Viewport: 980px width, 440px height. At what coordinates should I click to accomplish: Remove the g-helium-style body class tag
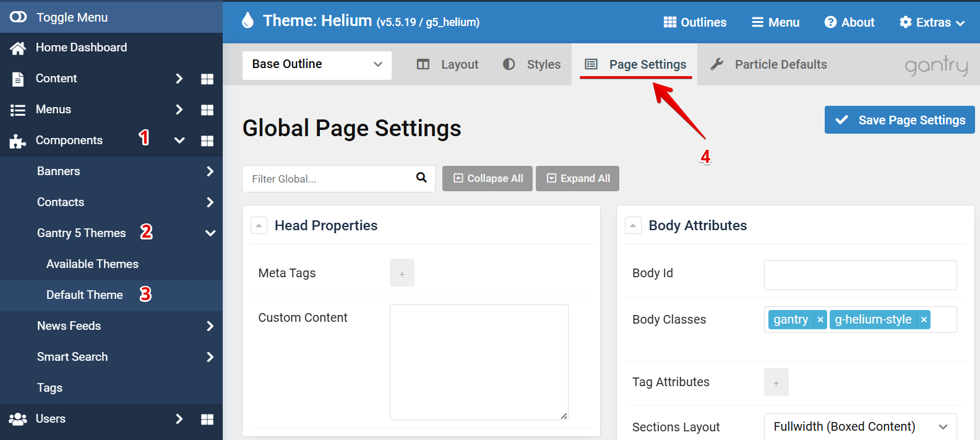point(924,319)
